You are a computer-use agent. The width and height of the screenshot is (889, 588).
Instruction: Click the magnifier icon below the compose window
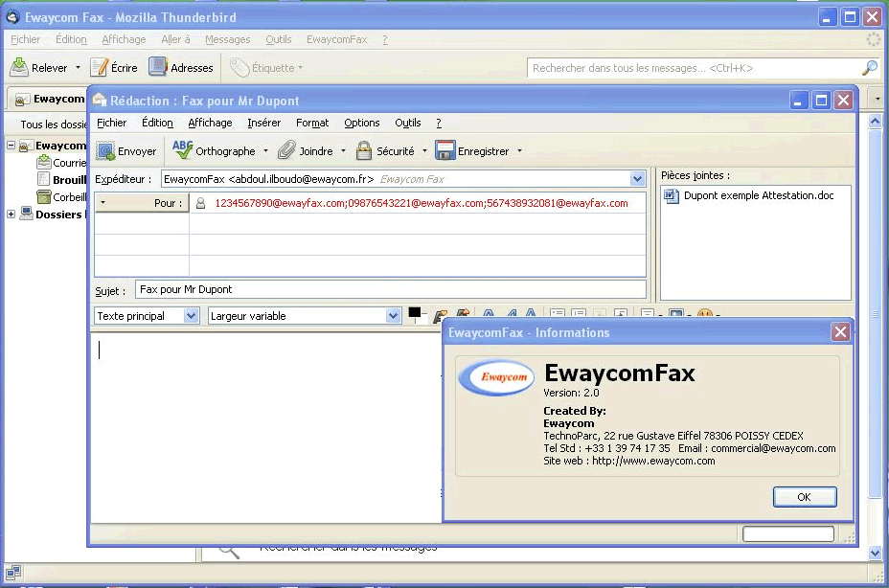[229, 552]
